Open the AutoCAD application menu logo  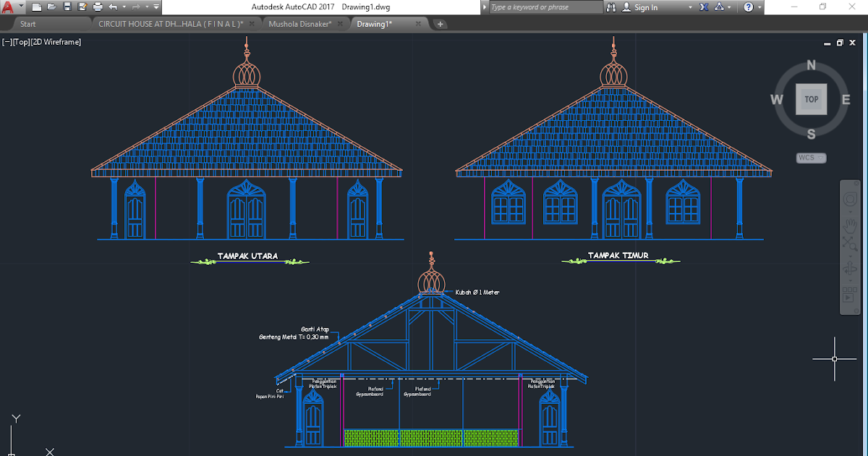pyautogui.click(x=7, y=7)
